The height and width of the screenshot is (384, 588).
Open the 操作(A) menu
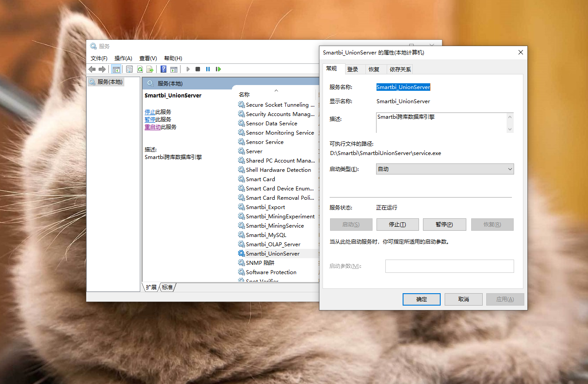pos(123,58)
